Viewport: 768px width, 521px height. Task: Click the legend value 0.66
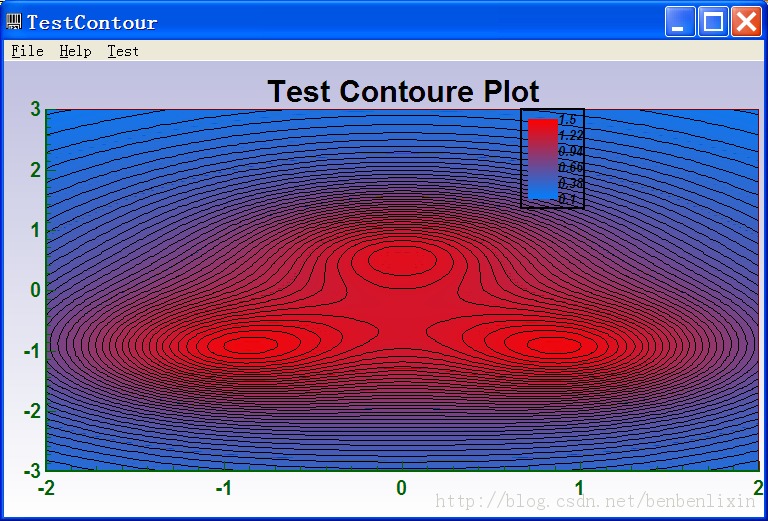571,167
